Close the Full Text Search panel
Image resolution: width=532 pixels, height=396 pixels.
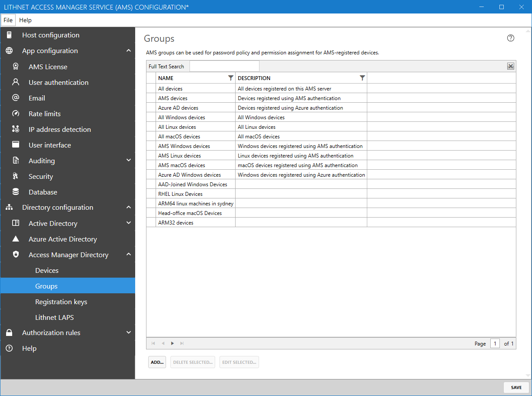tap(511, 66)
